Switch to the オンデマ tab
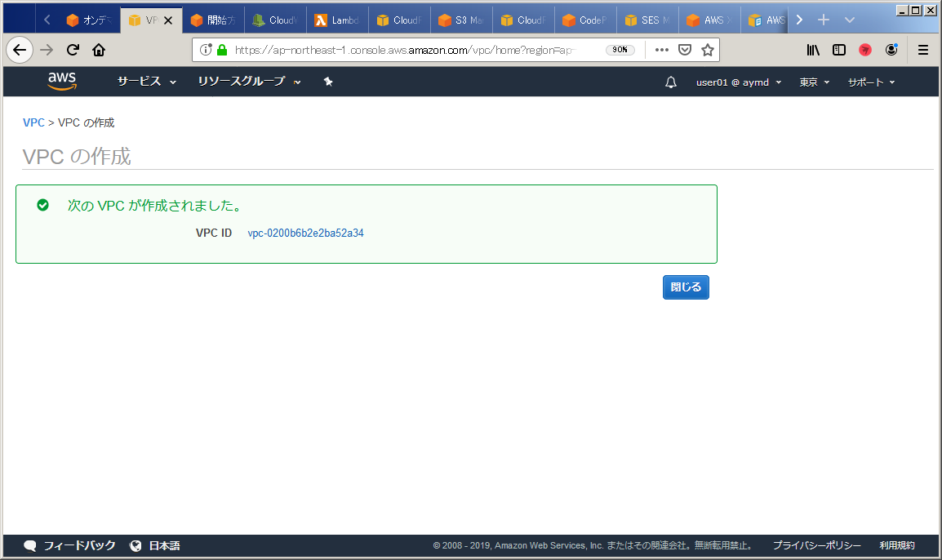The height and width of the screenshot is (560, 942). coord(88,20)
